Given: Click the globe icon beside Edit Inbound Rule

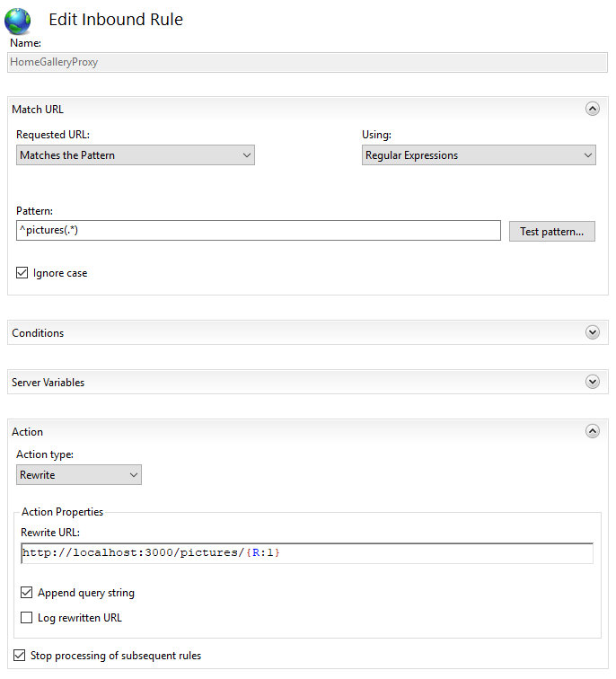Looking at the screenshot, I should (18, 21).
